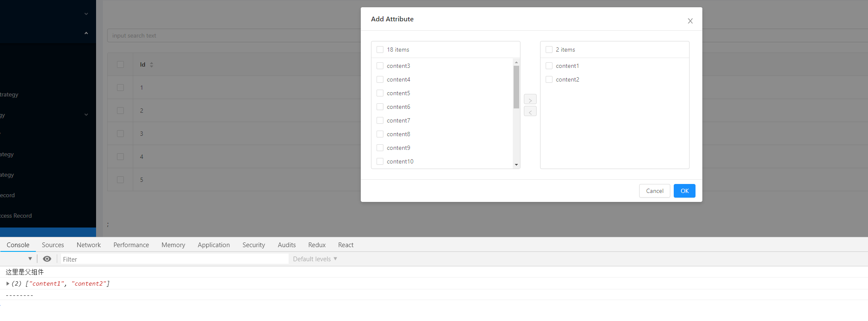Click the left list scrollbar thumb
The width and height of the screenshot is (868, 321).
(x=516, y=87)
